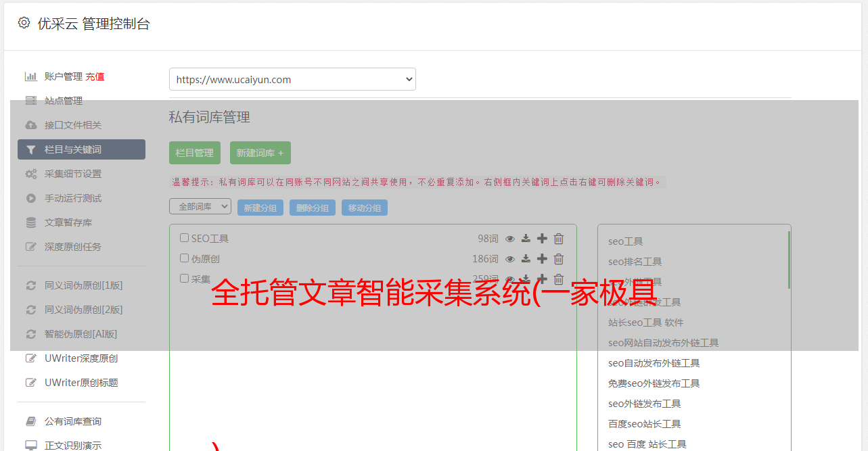Click the red 充值 link
Image resolution: width=868 pixels, height=451 pixels.
tap(95, 76)
